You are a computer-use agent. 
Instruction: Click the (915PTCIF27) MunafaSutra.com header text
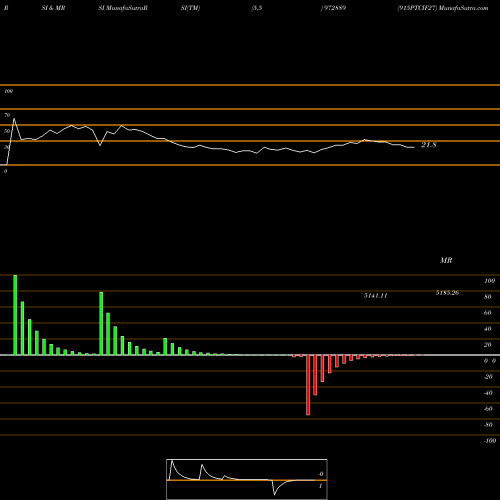click(443, 8)
